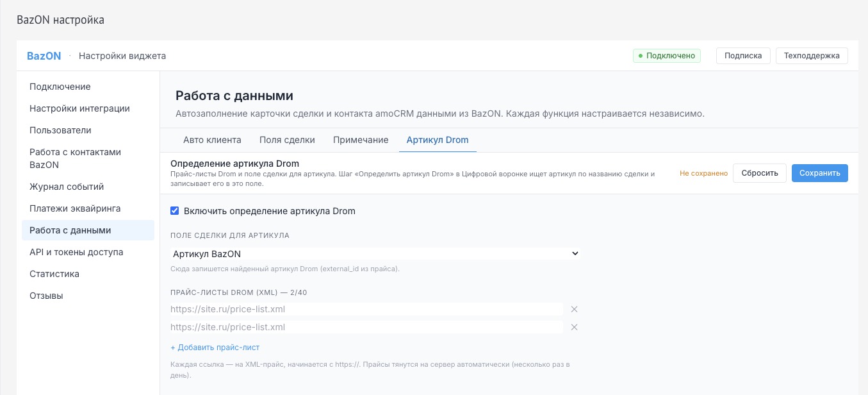Click 'Включить определение артикула Drom' label
Viewport: 868px width, 395px height.
pos(270,210)
